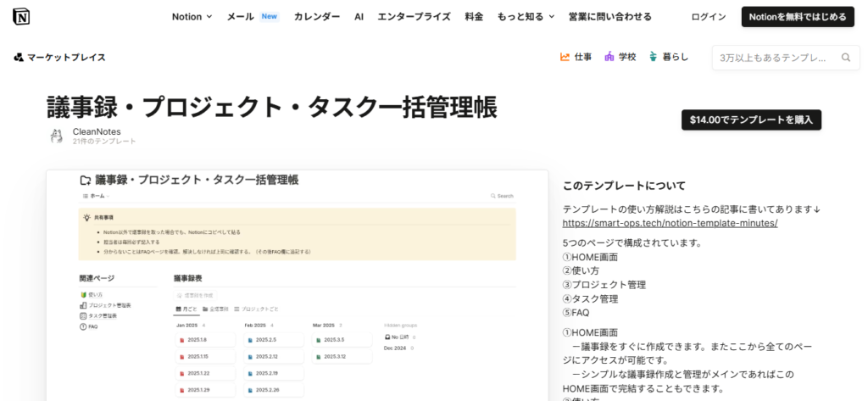Click プロジェクト管理表 in preview
868x401 pixels.
coord(109,305)
